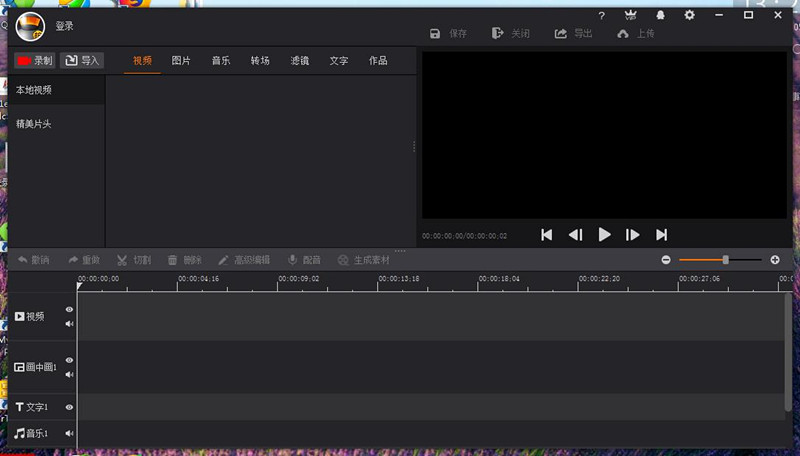800x456 pixels.
Task: Click 重做 redo button
Action: [x=84, y=260]
